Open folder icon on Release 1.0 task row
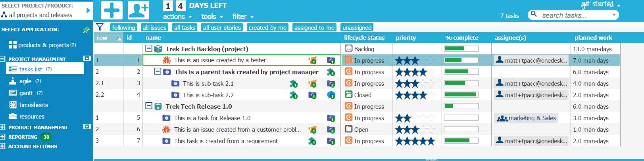This screenshot has height=161, width=644. coord(331,118)
